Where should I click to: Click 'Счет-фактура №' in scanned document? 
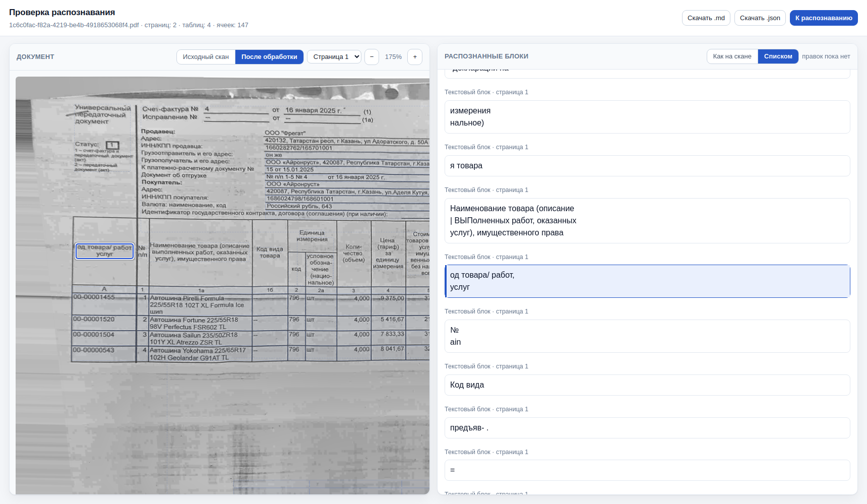[x=170, y=109]
